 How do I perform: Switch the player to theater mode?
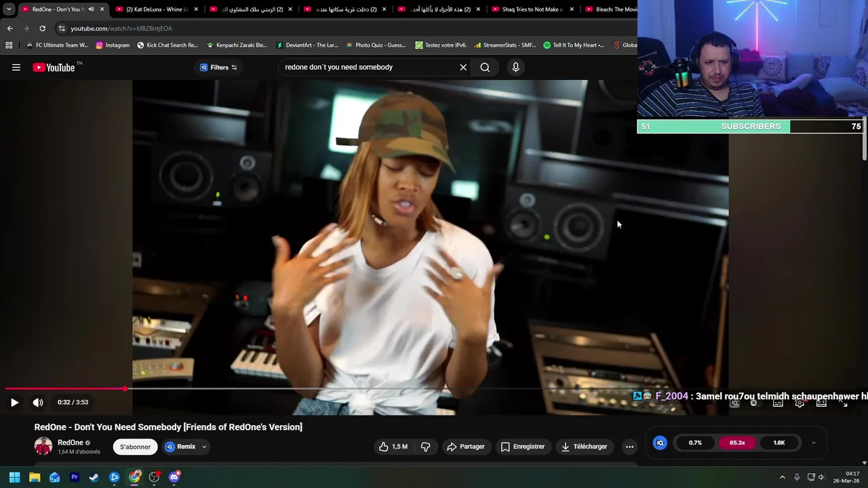pos(821,403)
